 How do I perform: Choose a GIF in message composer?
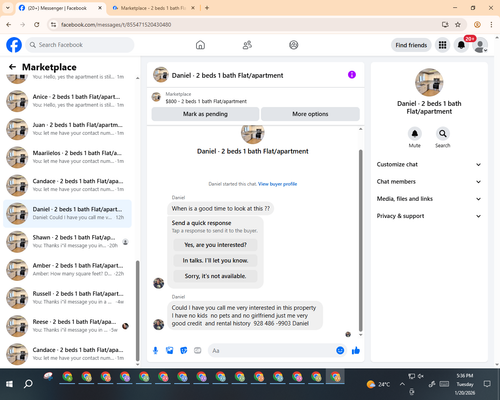(x=198, y=350)
